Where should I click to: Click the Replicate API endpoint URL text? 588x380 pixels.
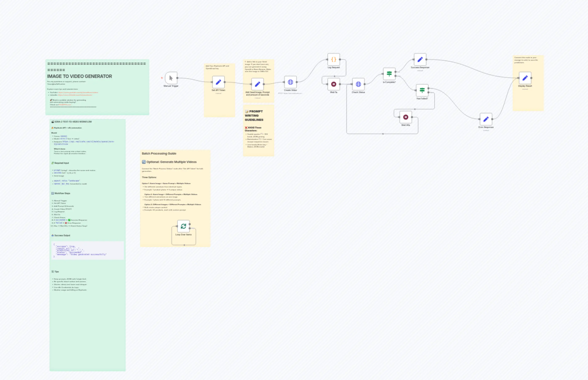(x=88, y=142)
